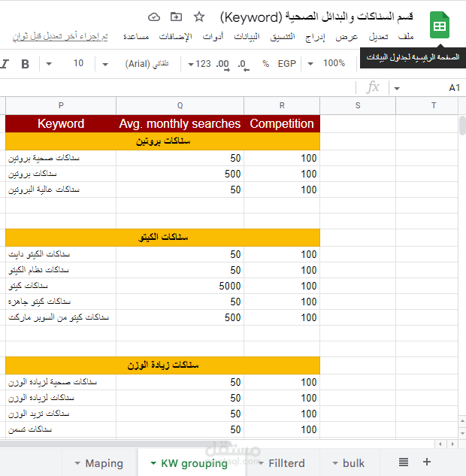Expand name box dropdown arrow
Image resolution: width=466 pixels, height=476 pixels.
(397, 88)
